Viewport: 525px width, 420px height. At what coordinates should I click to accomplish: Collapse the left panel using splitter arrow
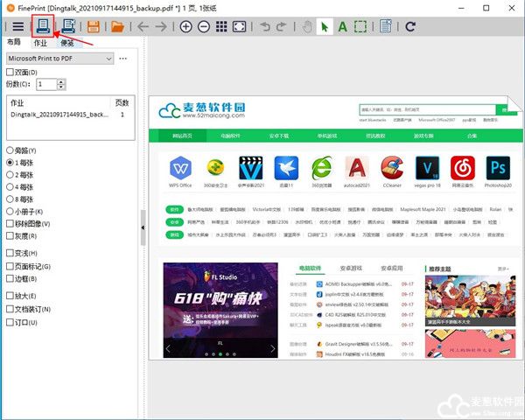[x=143, y=227]
